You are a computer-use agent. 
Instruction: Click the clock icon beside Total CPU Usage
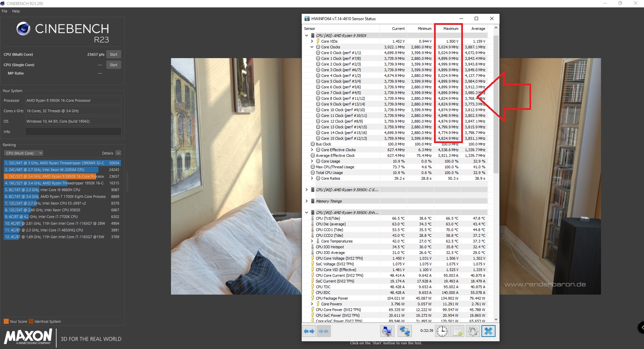313,173
